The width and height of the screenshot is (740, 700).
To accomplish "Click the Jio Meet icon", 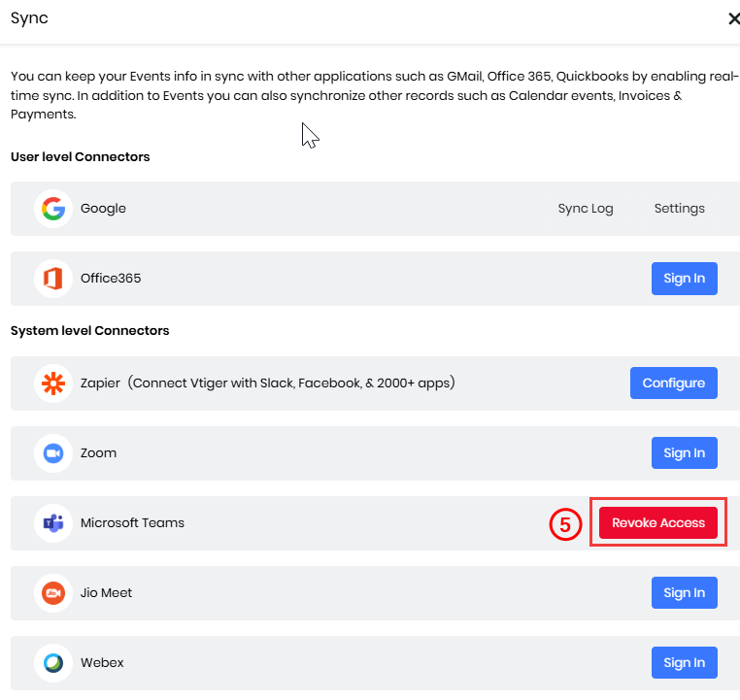I will tap(53, 593).
